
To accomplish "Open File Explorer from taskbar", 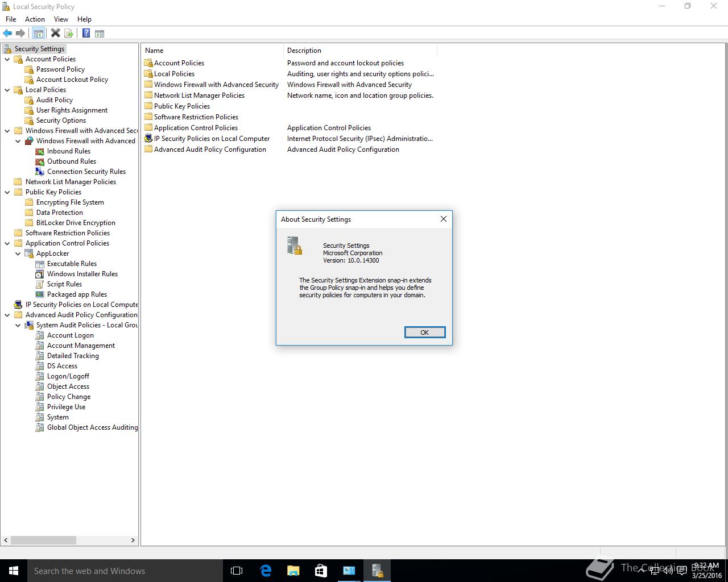I will click(x=293, y=571).
